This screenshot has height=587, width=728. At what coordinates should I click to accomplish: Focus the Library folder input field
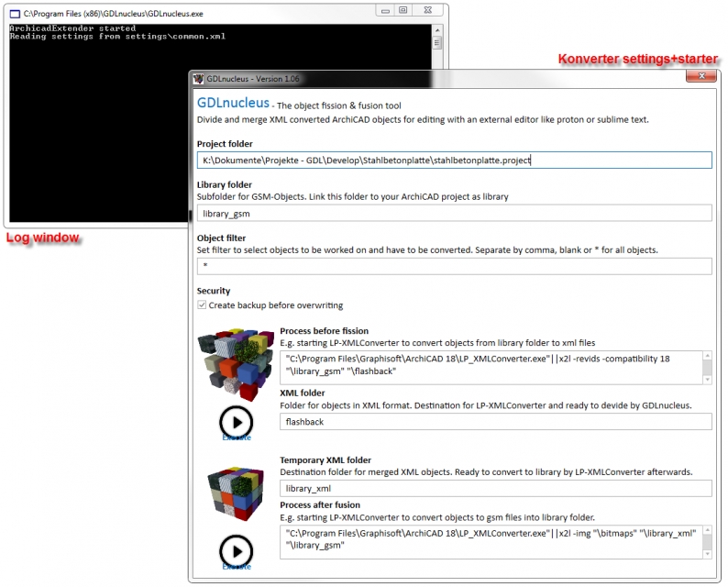click(454, 213)
